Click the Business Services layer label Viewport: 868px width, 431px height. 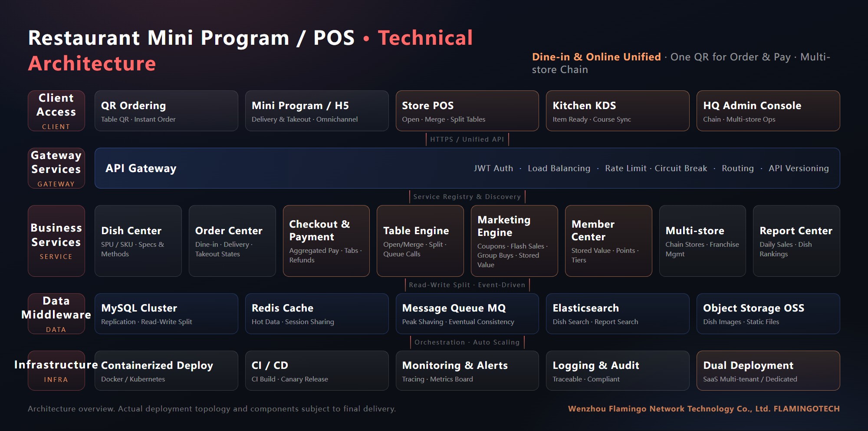[x=56, y=241]
